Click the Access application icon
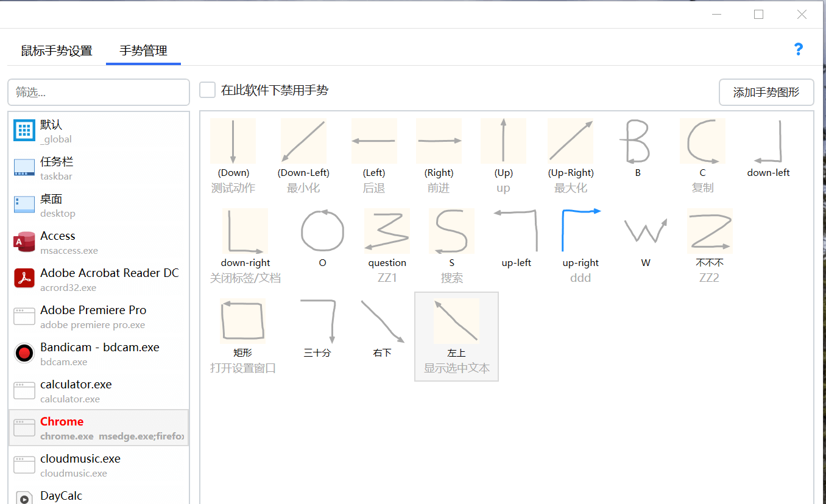This screenshot has height=504, width=826. click(24, 242)
